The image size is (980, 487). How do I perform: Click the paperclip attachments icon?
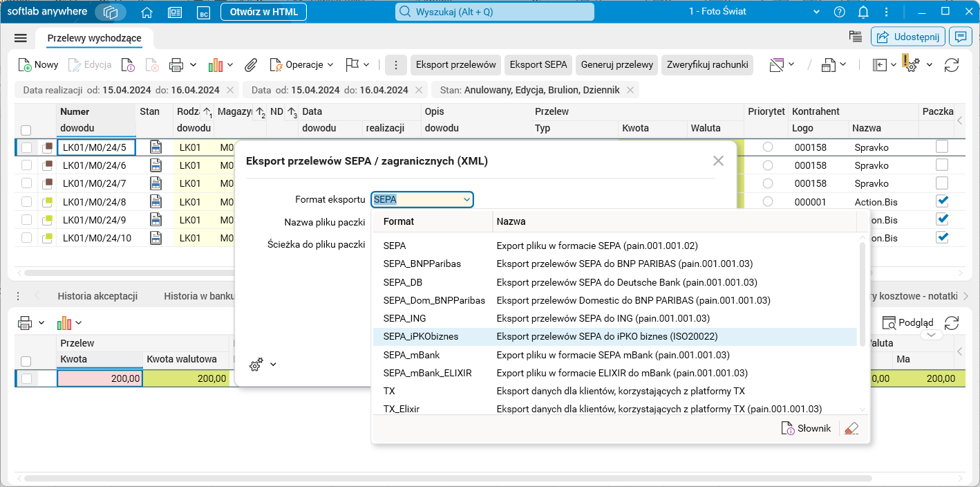[x=251, y=64]
